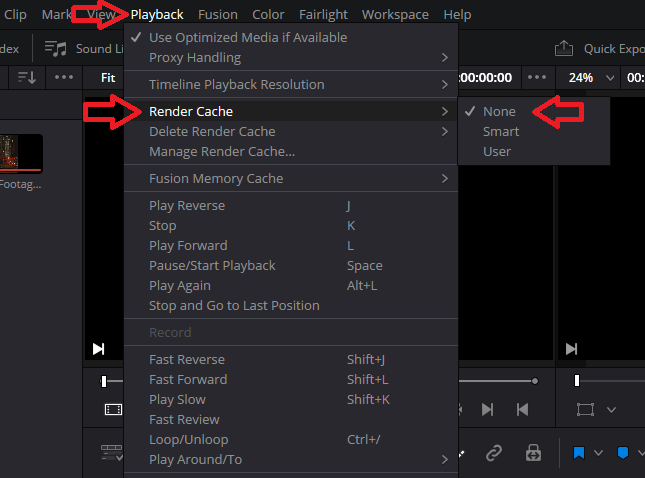Viewport: 645px width, 478px height.
Task: Select None render cache option
Action: [499, 112]
